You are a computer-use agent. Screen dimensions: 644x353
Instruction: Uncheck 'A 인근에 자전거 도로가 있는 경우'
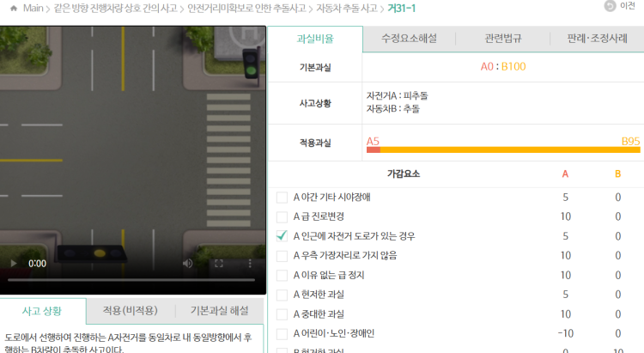(282, 236)
